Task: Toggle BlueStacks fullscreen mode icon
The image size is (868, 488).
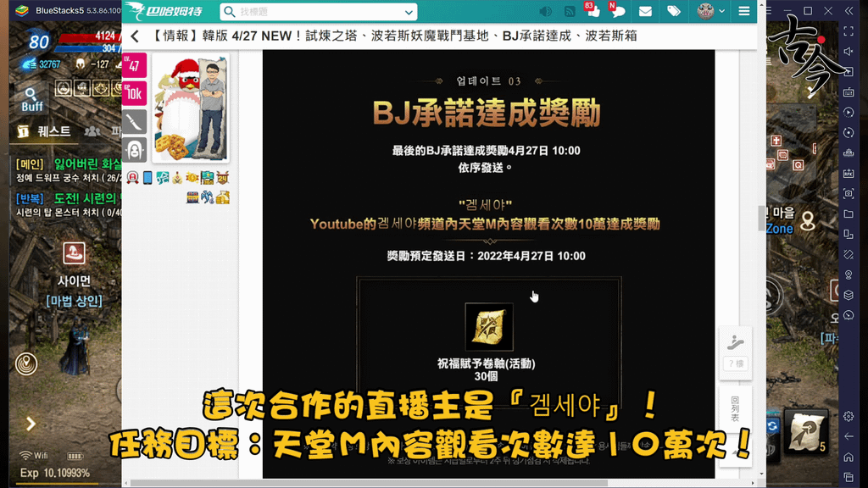Action: tap(849, 31)
